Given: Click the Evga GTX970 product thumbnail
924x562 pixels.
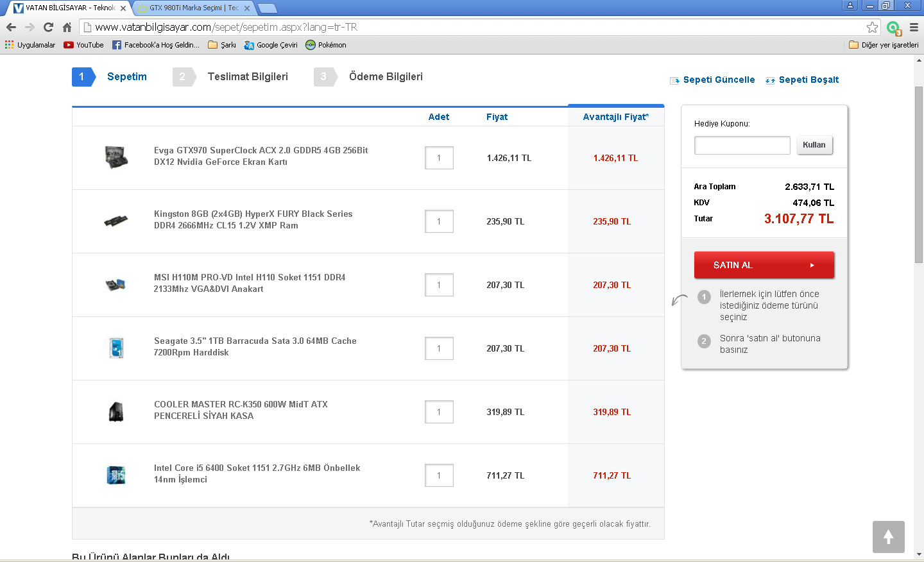Looking at the screenshot, I should (x=116, y=157).
